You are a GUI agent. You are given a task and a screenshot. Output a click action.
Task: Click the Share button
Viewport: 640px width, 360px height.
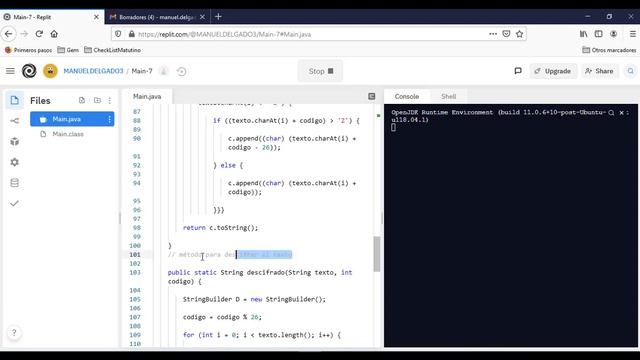click(599, 71)
